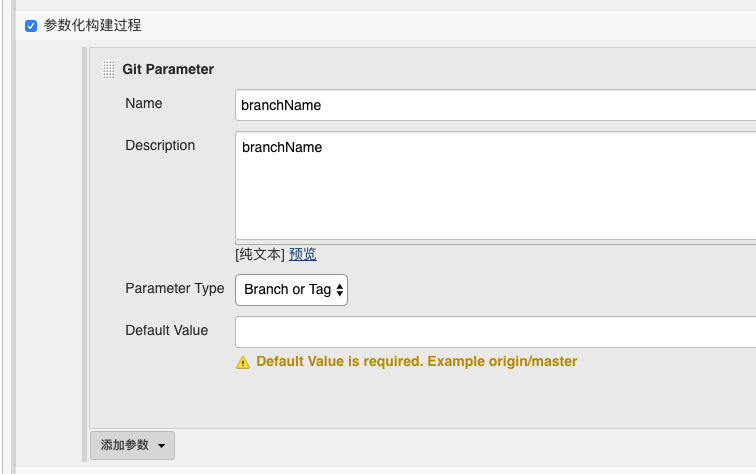Click the 参数化构建过程 checkbox label
This screenshot has width=756, height=474.
pos(92,25)
